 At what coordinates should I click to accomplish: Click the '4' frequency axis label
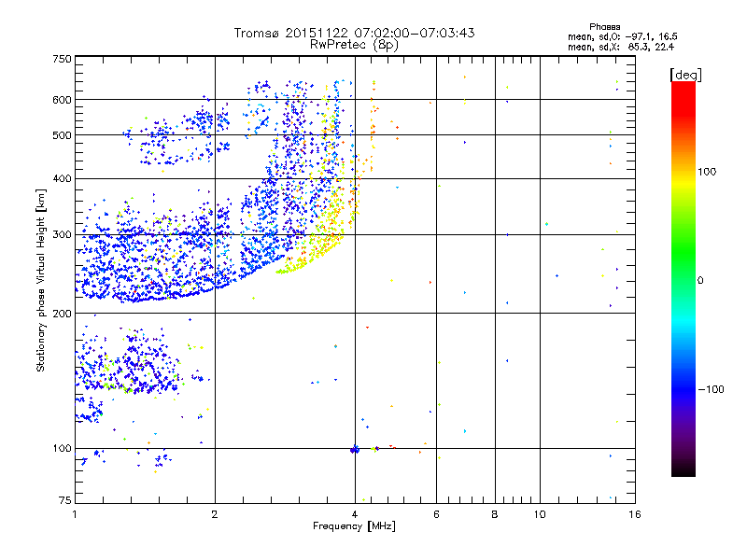point(355,514)
